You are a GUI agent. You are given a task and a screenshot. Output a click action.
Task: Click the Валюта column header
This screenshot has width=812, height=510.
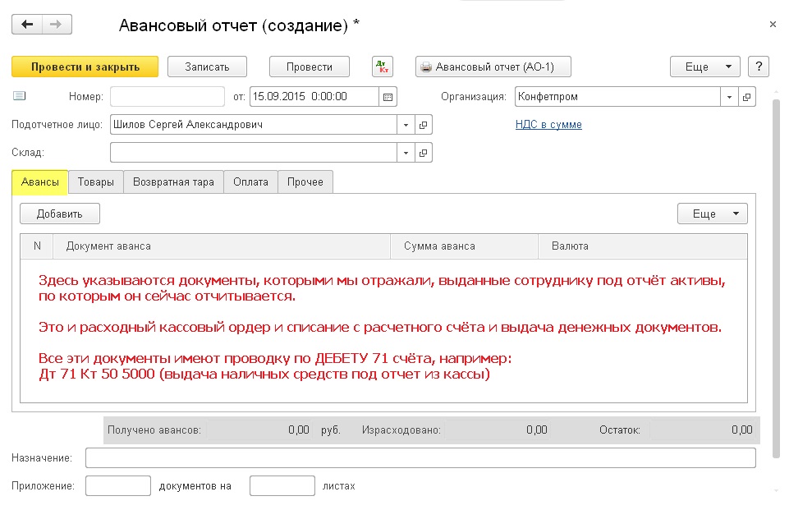[x=643, y=246]
